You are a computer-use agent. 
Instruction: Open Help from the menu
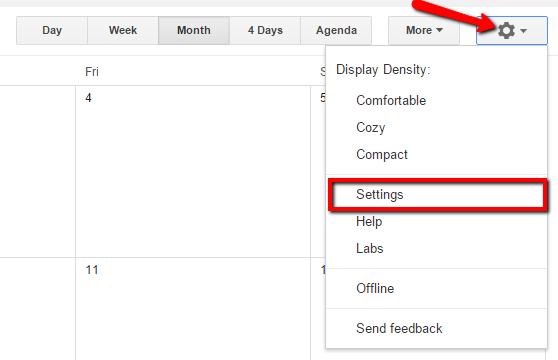tap(437, 222)
